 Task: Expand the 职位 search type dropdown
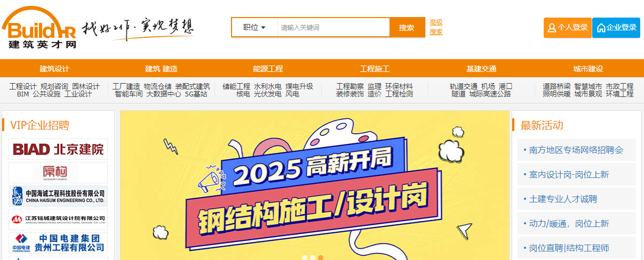[255, 28]
